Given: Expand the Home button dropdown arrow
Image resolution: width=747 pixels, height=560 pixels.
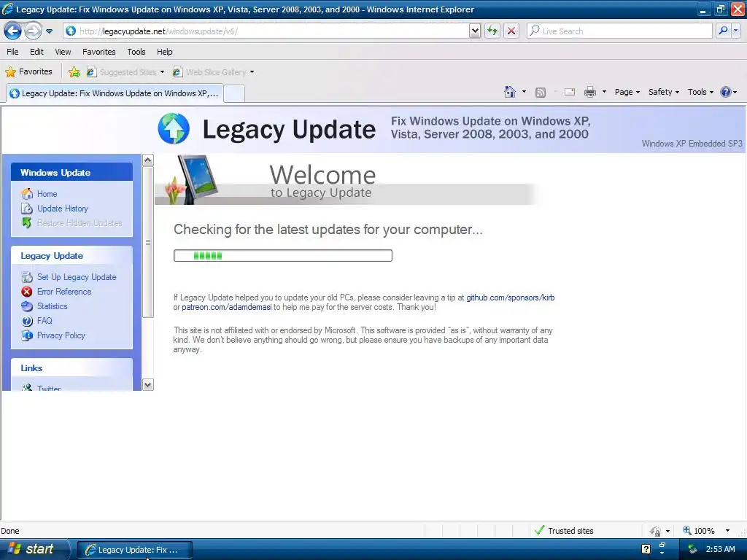Looking at the screenshot, I should pos(524,92).
